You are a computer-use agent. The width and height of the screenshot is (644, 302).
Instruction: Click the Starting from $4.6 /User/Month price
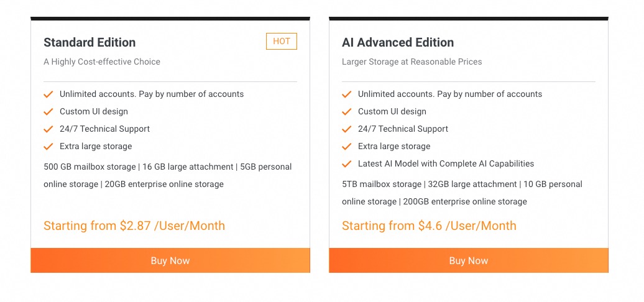pos(429,226)
